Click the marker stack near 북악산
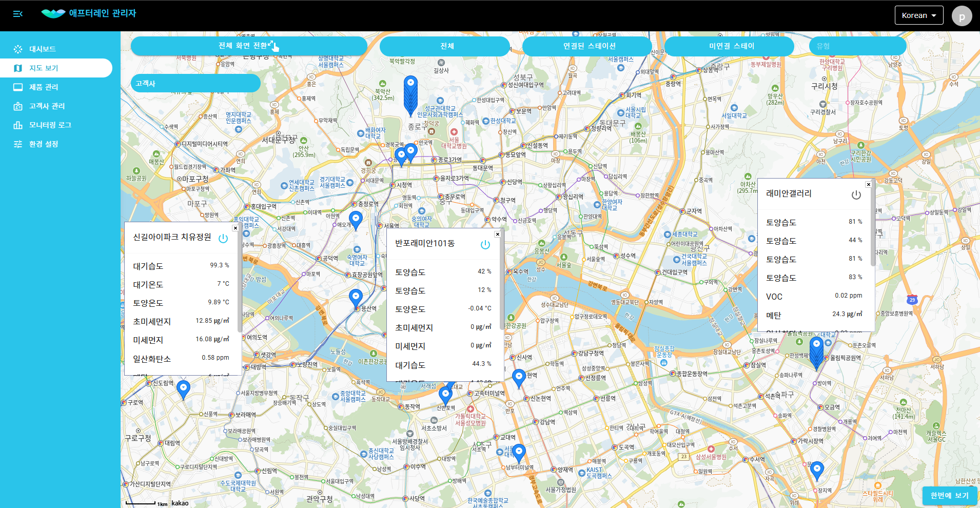The height and width of the screenshot is (508, 980). (x=410, y=96)
